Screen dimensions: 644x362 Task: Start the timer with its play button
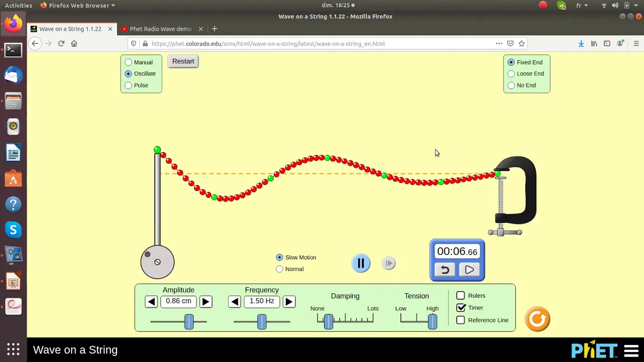pyautogui.click(x=469, y=270)
